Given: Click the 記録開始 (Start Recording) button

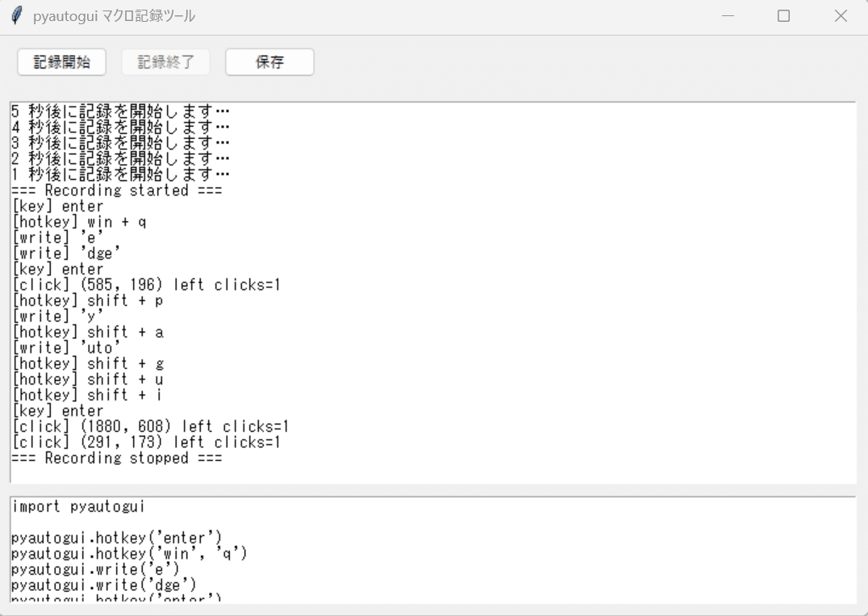Looking at the screenshot, I should pos(61,61).
